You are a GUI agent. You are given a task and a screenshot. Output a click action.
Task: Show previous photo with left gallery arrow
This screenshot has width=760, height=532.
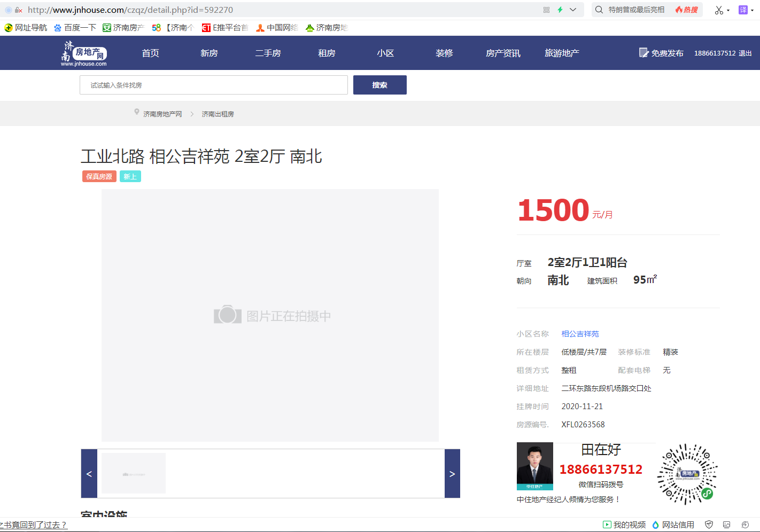tap(89, 474)
